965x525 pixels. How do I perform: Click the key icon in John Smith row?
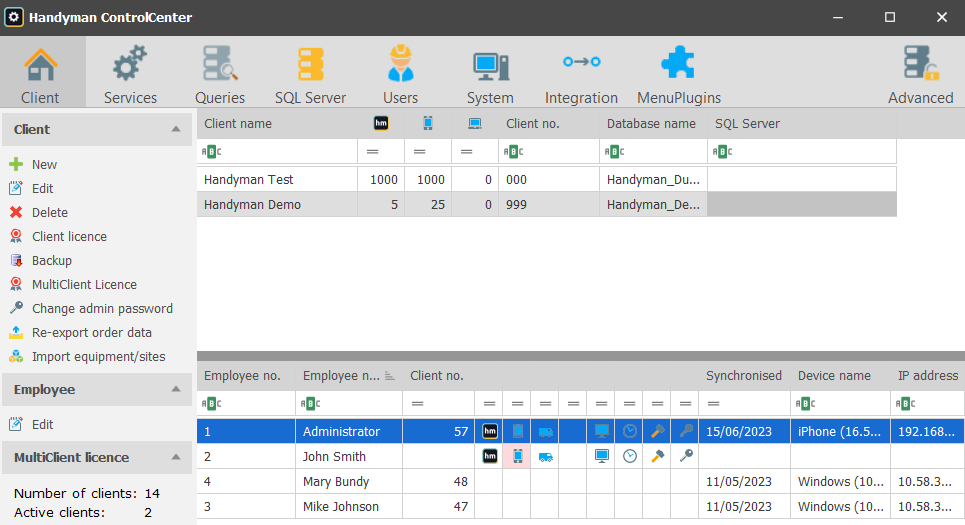tap(686, 456)
